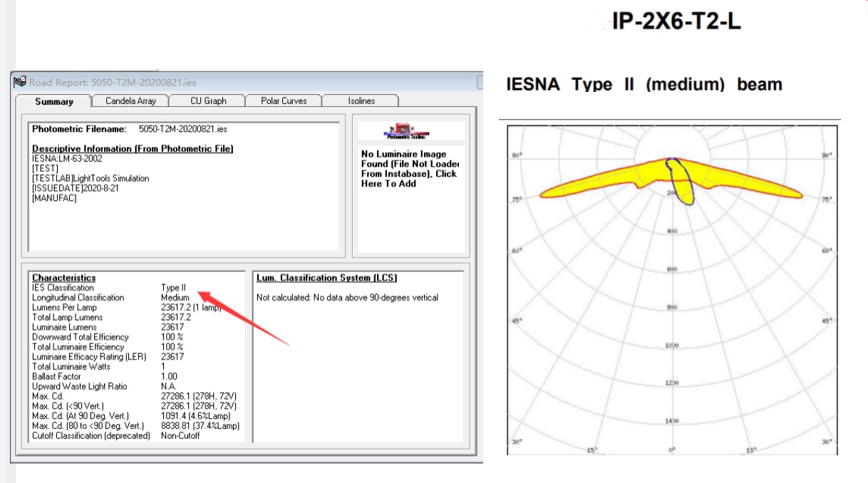
Task: Click the Cutoff Classification 'Non-Cutoff' value
Action: 181,435
